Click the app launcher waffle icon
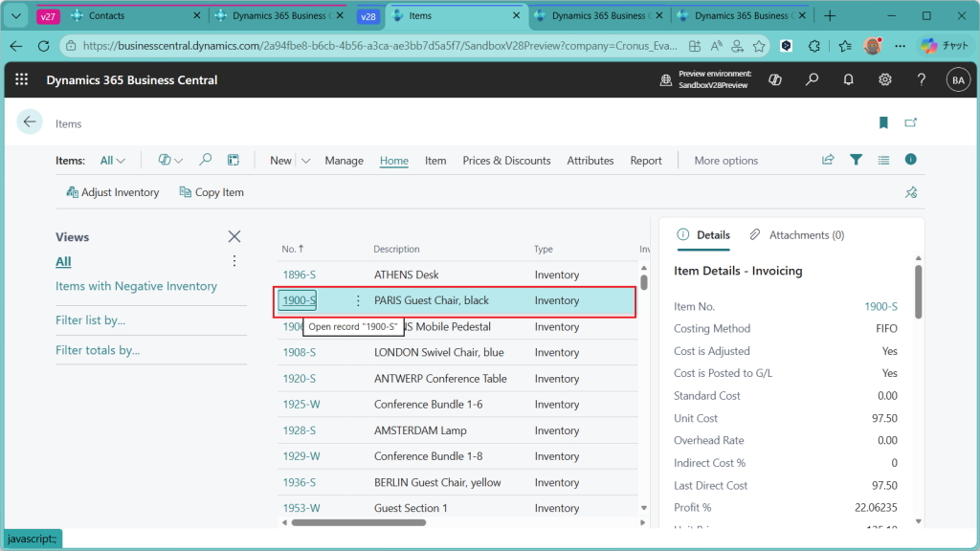Image resolution: width=980 pixels, height=551 pixels. (x=22, y=80)
